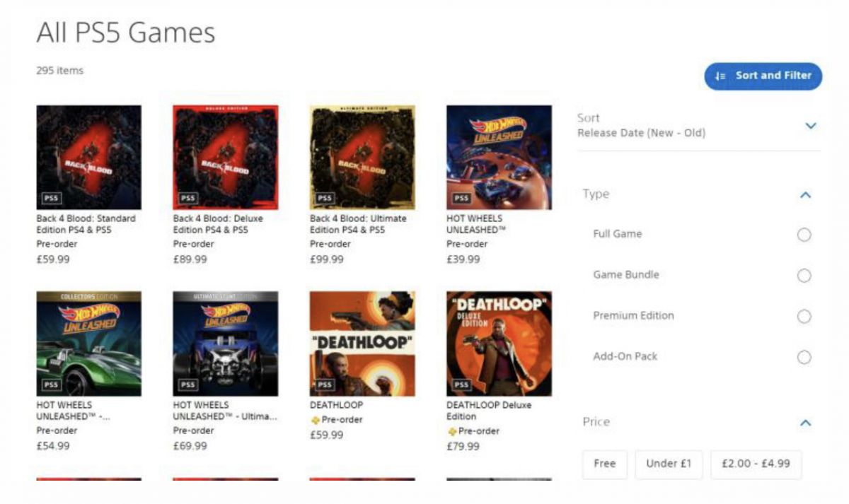Collapse the Price filter section
Screen dimensions: 849x504
point(805,423)
